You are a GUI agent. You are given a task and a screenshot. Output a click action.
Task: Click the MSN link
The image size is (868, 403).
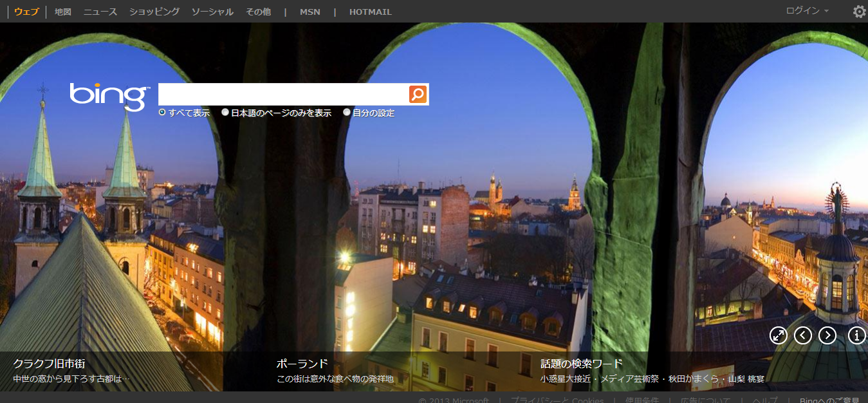click(x=309, y=12)
